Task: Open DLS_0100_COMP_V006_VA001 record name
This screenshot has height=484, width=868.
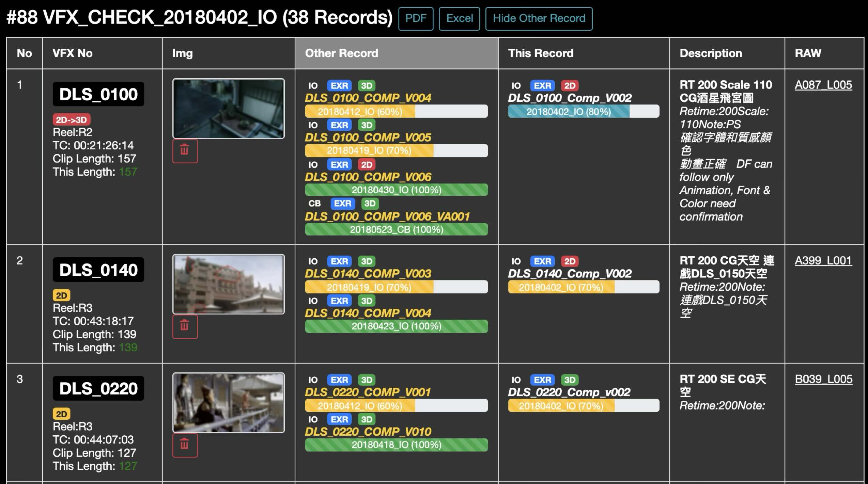Action: 387,216
